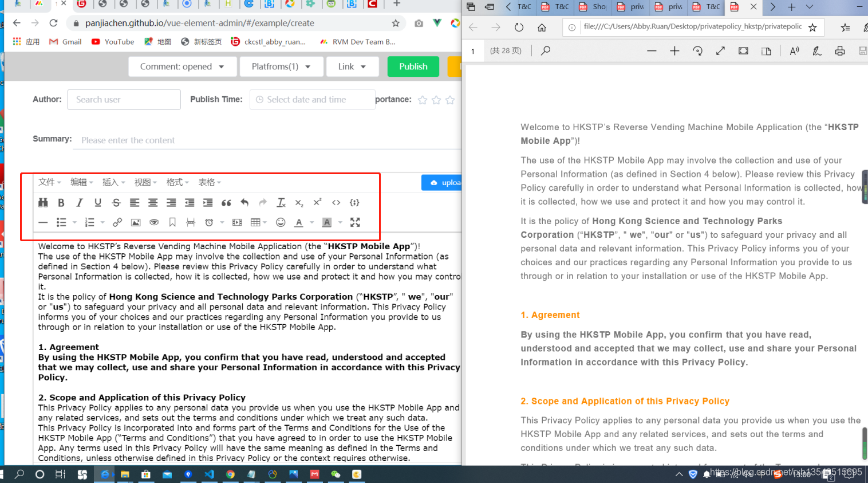This screenshot has width=868, height=483.
Task: Insert media video in the editor
Action: click(237, 222)
